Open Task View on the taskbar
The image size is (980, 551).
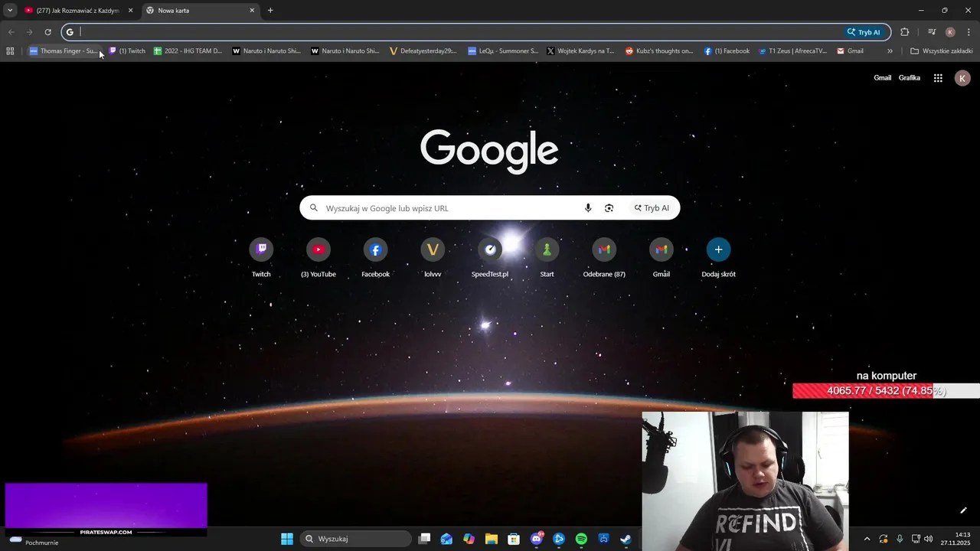(x=424, y=539)
